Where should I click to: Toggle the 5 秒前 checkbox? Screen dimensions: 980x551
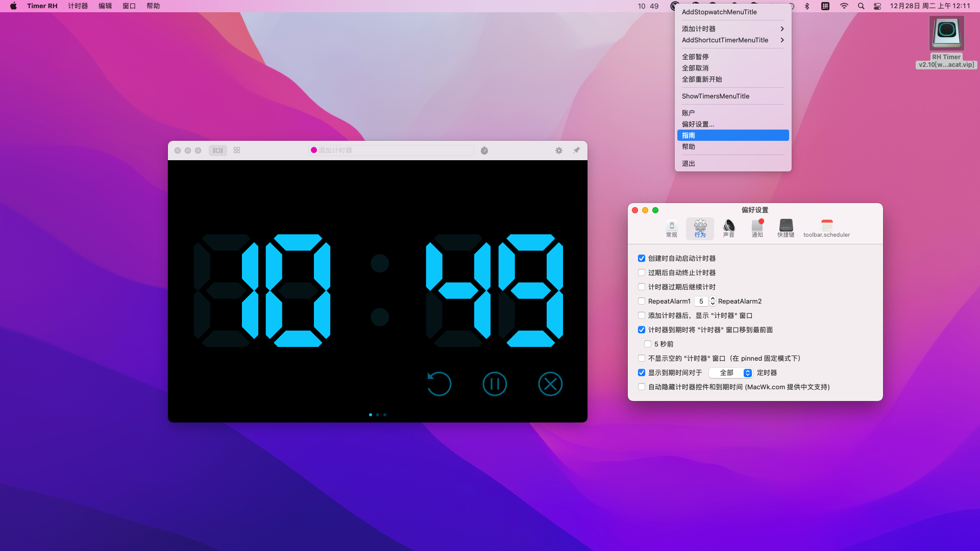(648, 344)
